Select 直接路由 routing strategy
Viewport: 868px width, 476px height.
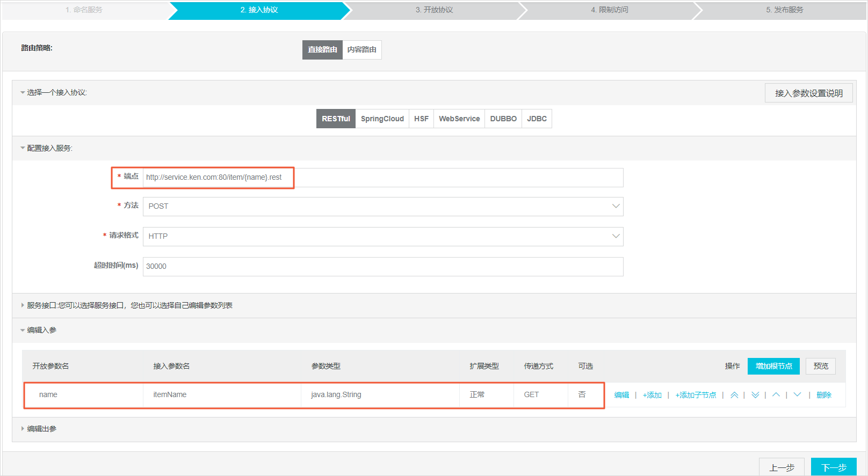322,49
